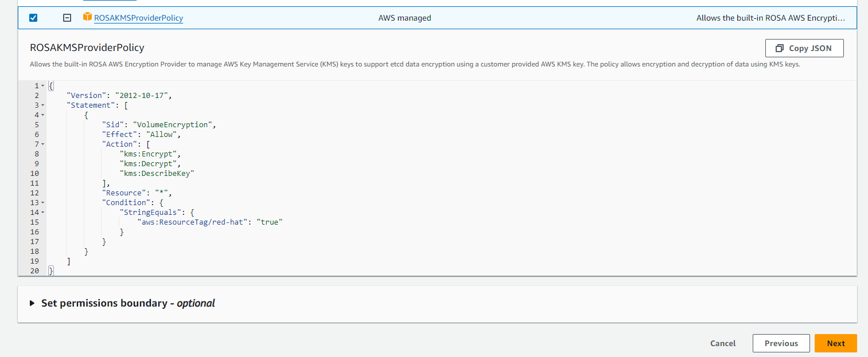868x357 pixels.
Task: Click the "AWS managed" type cell
Action: click(x=404, y=18)
